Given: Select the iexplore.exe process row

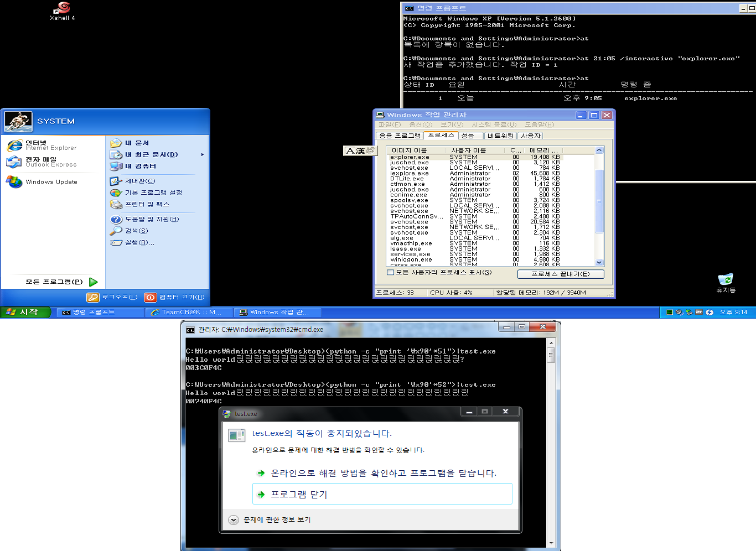Looking at the screenshot, I should pos(410,173).
